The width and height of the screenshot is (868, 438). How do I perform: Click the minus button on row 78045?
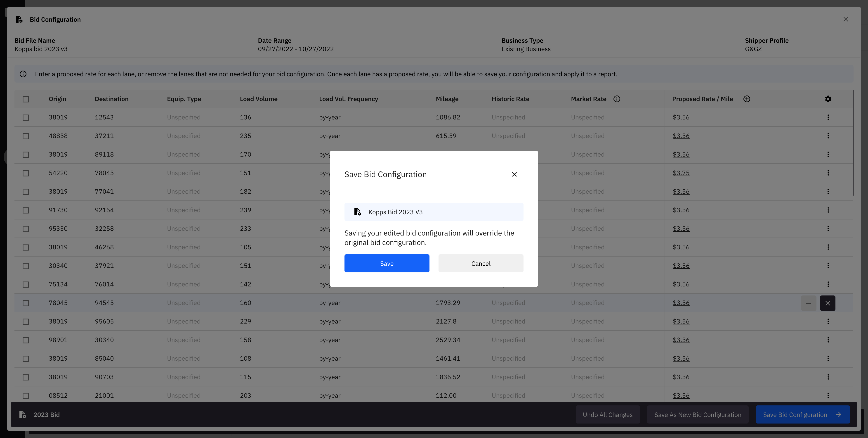pos(808,303)
